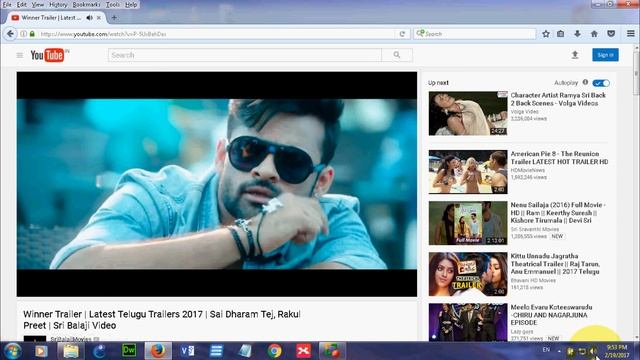
Task: Open media player icon in taskbar
Action: coord(41,351)
